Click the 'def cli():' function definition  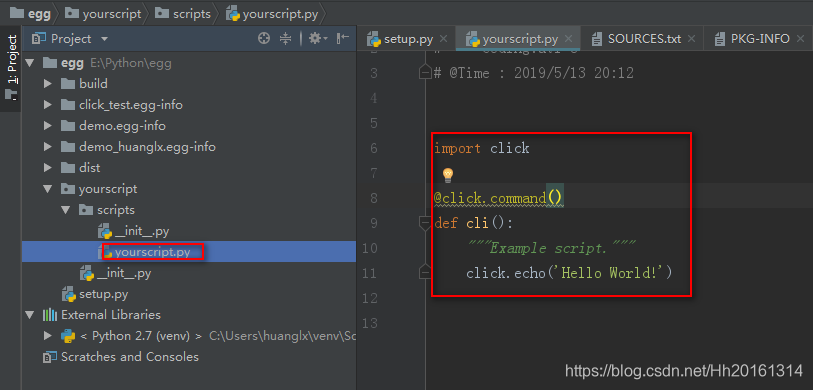coord(473,223)
